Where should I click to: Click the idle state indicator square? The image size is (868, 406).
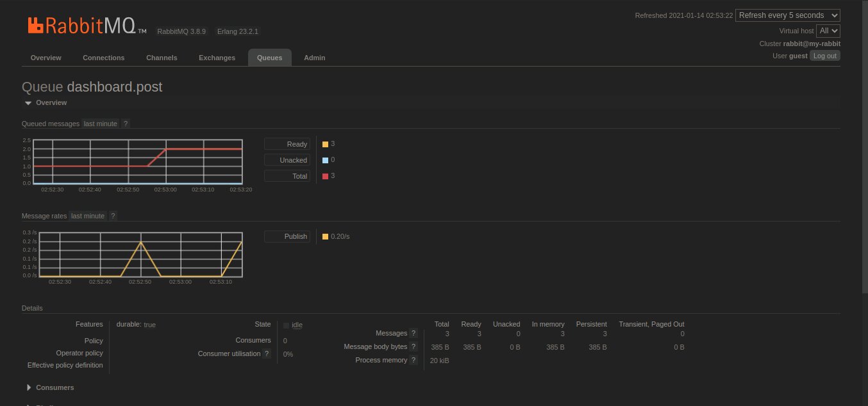pyautogui.click(x=287, y=325)
